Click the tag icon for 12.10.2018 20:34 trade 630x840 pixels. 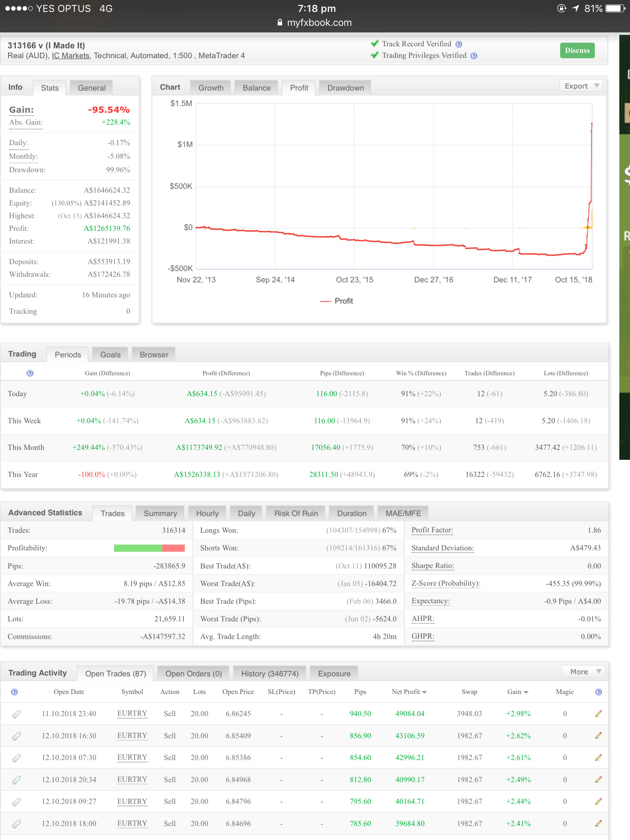[16, 780]
